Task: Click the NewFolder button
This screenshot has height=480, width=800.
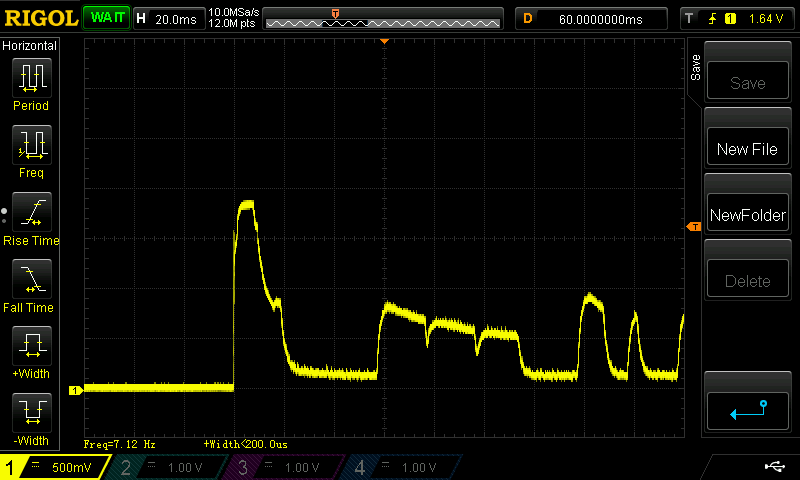Action: 747,213
